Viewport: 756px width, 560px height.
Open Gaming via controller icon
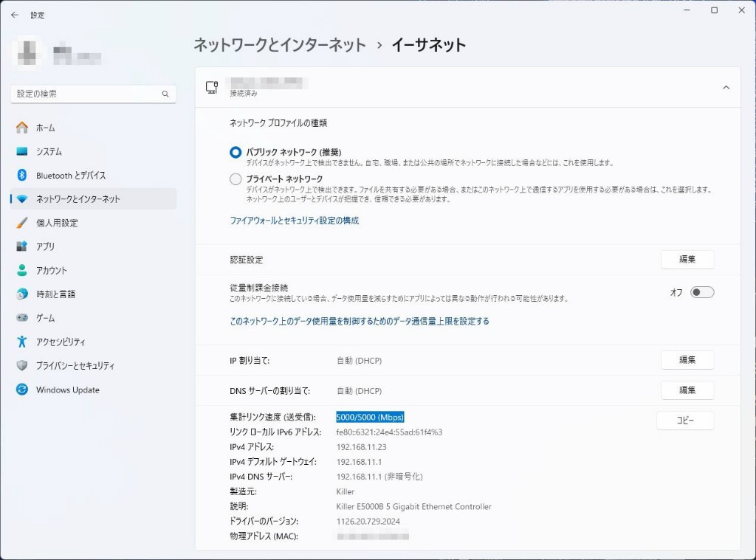[22, 318]
